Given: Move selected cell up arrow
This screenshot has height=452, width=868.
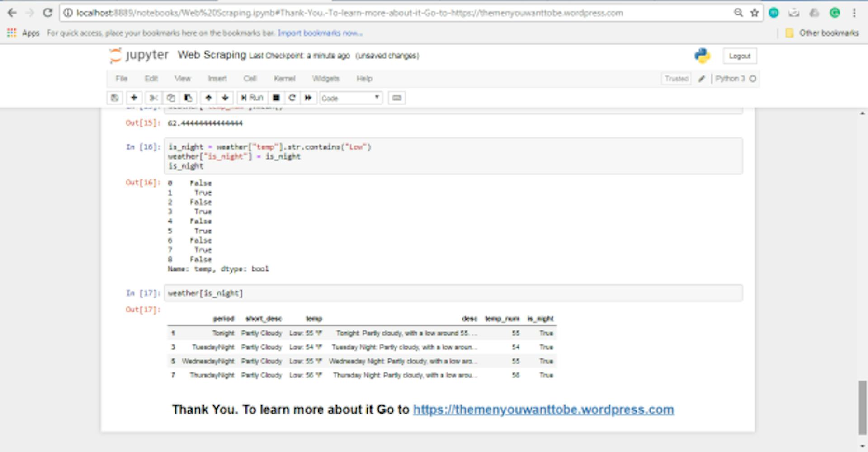Looking at the screenshot, I should [x=208, y=98].
